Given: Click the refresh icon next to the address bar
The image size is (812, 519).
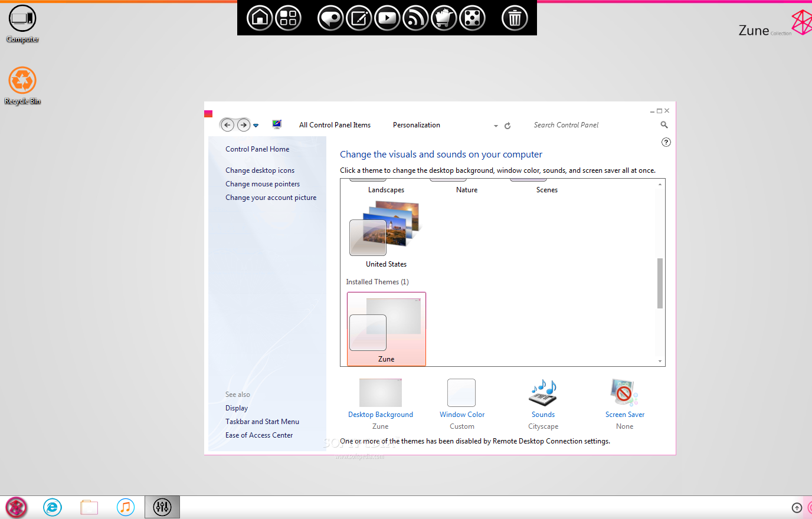Looking at the screenshot, I should click(x=508, y=126).
